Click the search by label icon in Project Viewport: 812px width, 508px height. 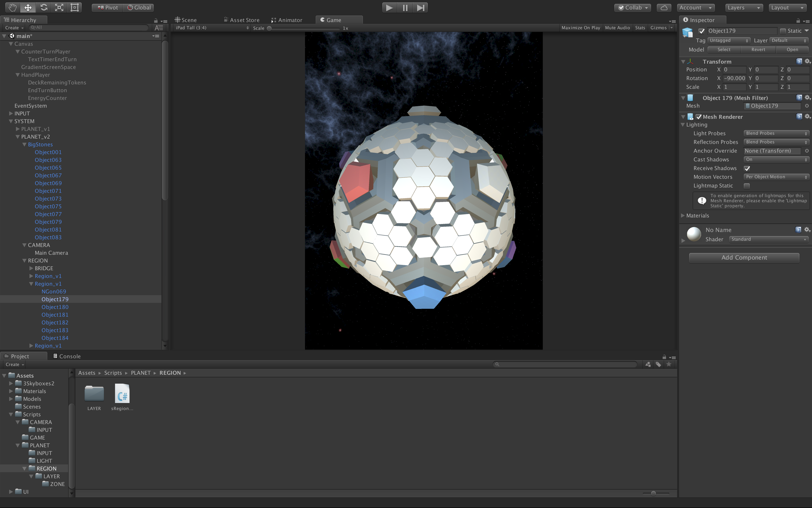point(658,364)
